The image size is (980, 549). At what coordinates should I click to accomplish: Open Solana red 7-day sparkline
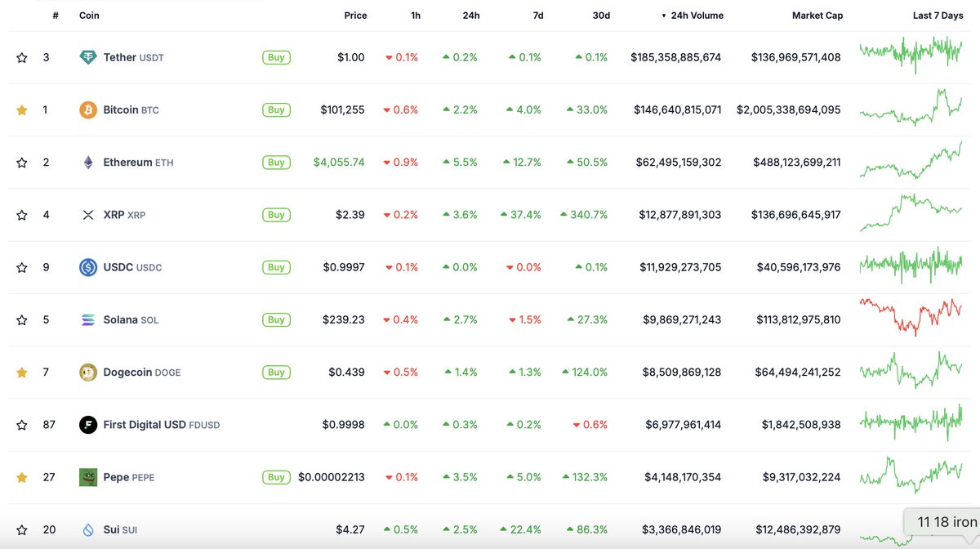click(911, 317)
